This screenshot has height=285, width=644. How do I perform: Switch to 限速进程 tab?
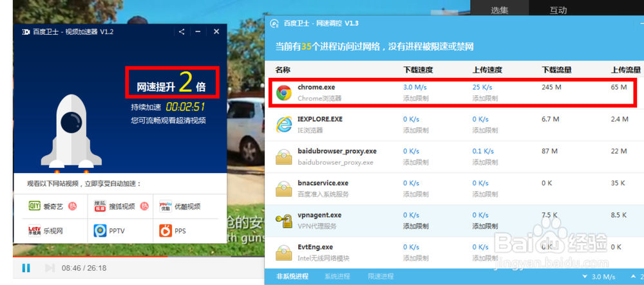tap(381, 277)
